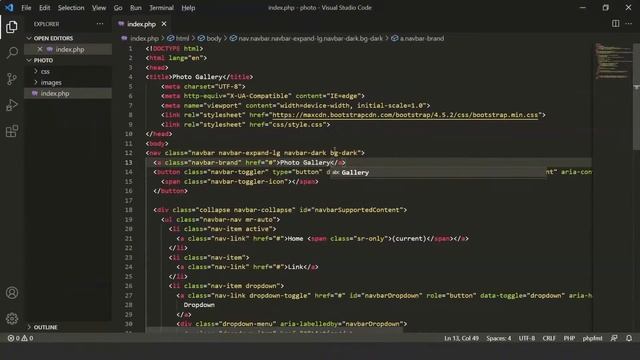Open Run and Debug view
The height and width of the screenshot is (360, 640).
click(12, 105)
